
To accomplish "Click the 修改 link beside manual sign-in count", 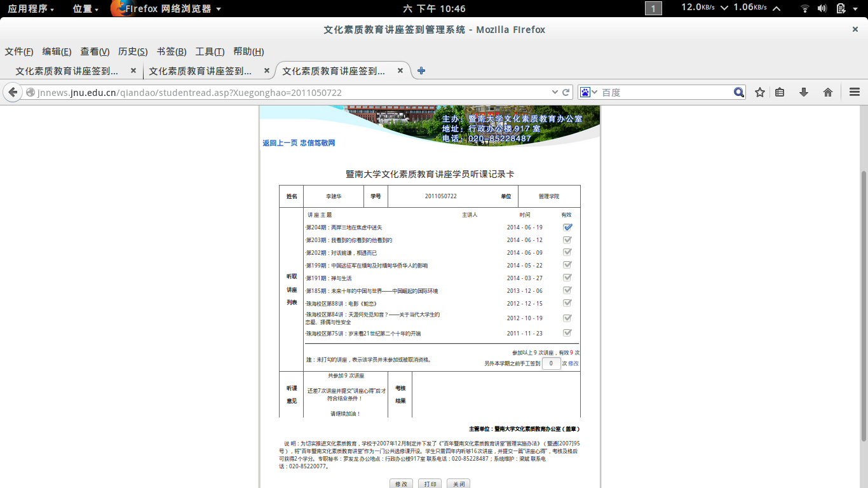I will pyautogui.click(x=573, y=363).
